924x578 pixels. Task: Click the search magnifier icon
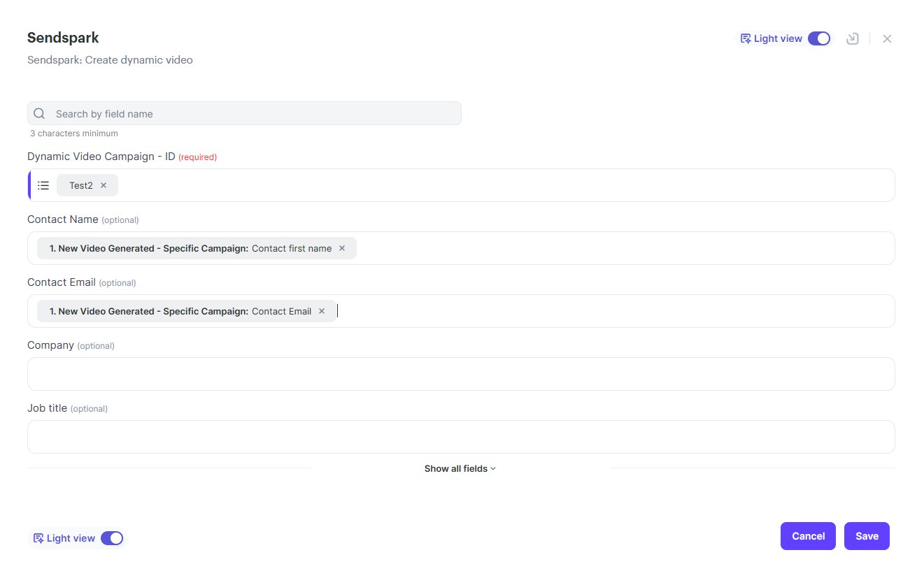click(39, 113)
